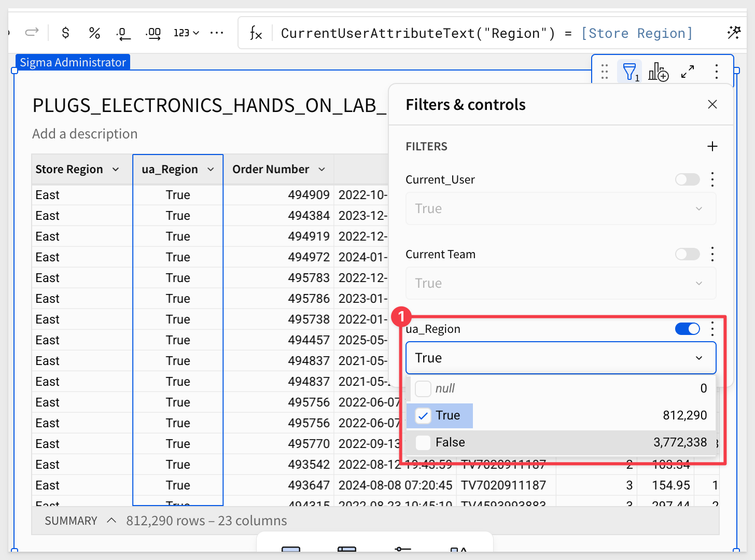Expand Store Region column menu arrow
Screen dimensions: 755x560
coord(116,170)
